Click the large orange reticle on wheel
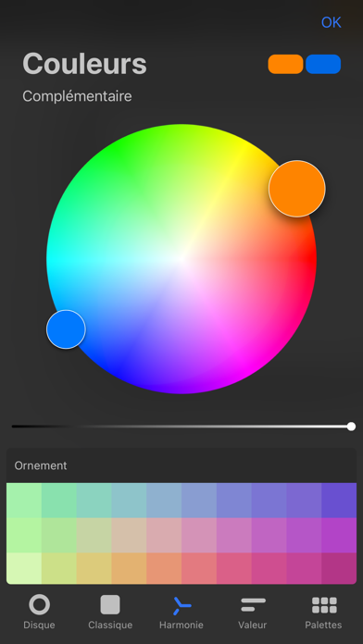The width and height of the screenshot is (363, 644). pos(297,189)
